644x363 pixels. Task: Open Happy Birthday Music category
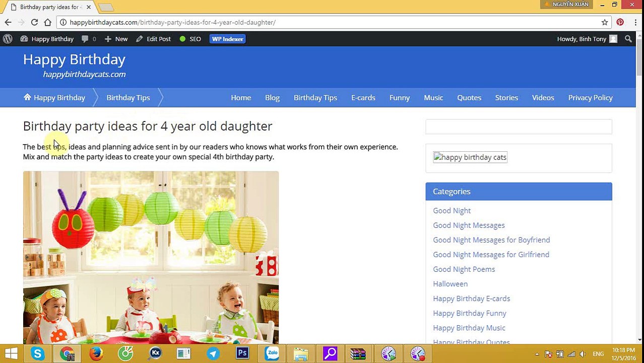pos(469,327)
